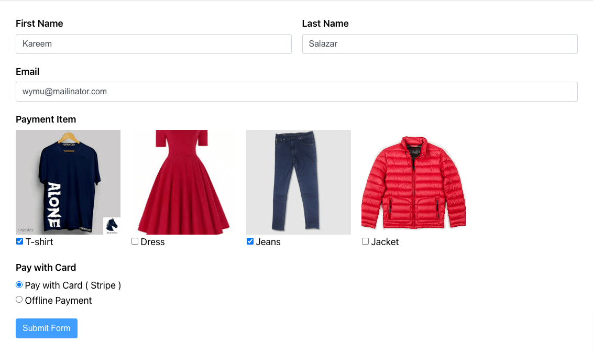Focus the Last Name field containing Salazar
This screenshot has width=593, height=364.
[440, 44]
